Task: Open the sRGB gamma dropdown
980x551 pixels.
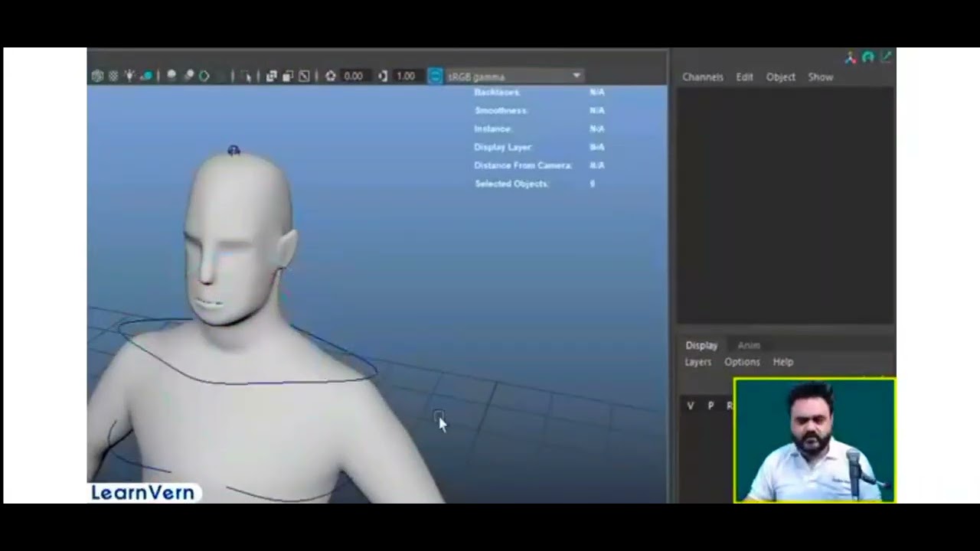Action: coord(514,77)
